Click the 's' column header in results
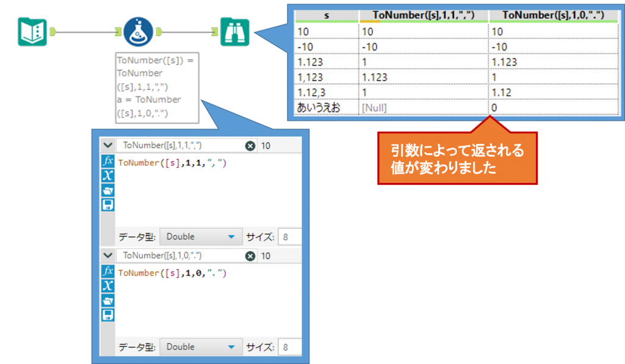Image resolution: width=625 pixels, height=364 pixels. pyautogui.click(x=326, y=15)
